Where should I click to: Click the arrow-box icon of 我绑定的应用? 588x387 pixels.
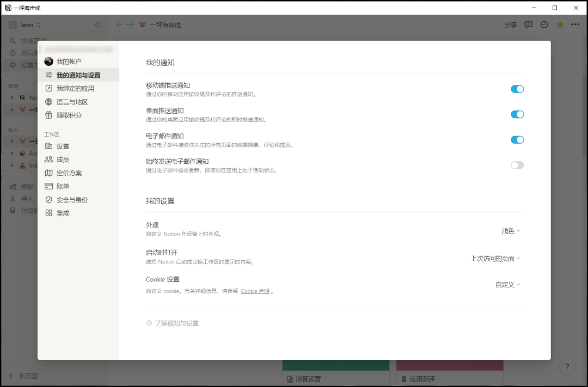pyautogui.click(x=48, y=89)
